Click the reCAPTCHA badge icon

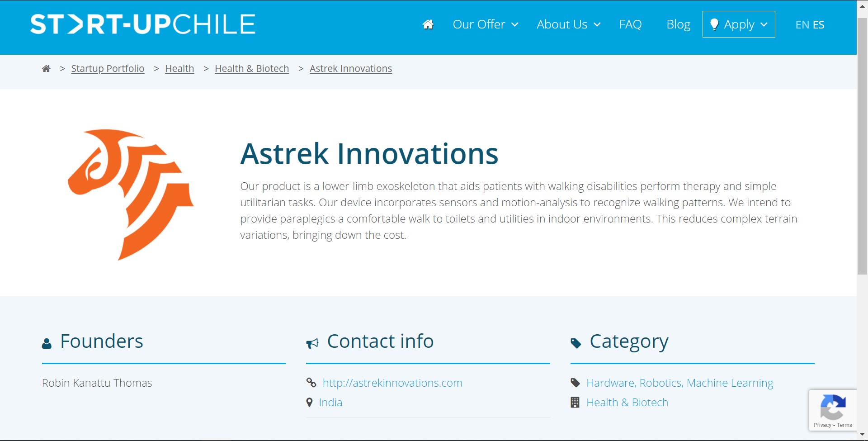833,407
